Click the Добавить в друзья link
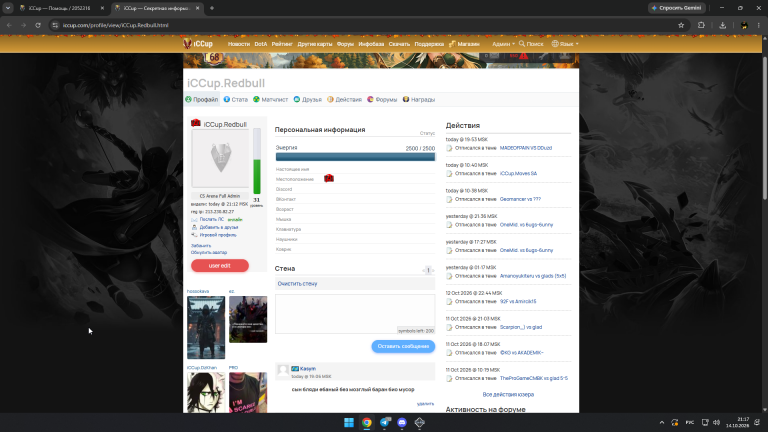 [218, 227]
